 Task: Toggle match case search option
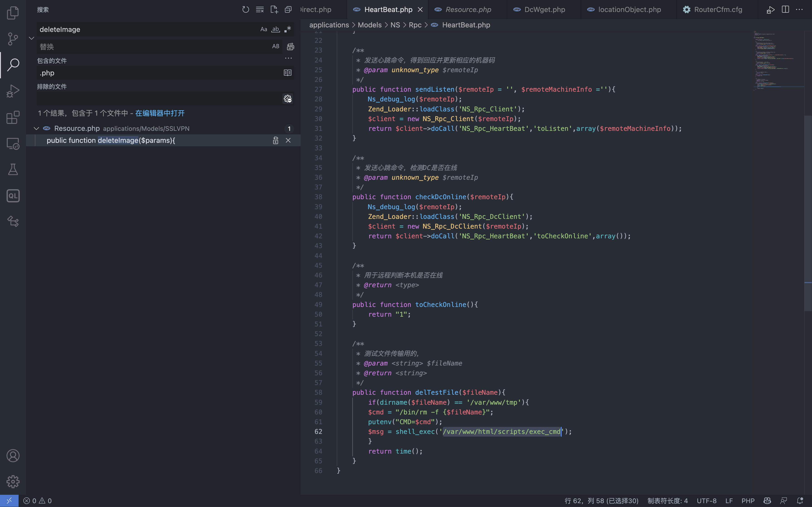pos(264,29)
